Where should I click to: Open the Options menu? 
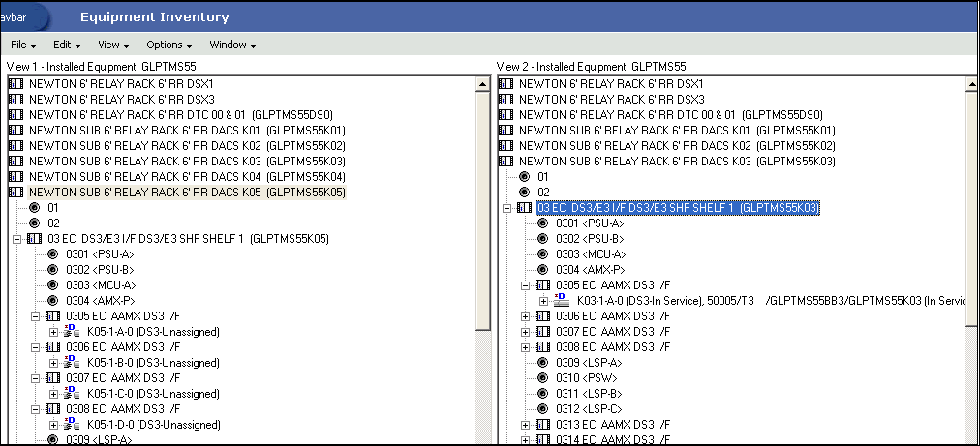click(169, 45)
